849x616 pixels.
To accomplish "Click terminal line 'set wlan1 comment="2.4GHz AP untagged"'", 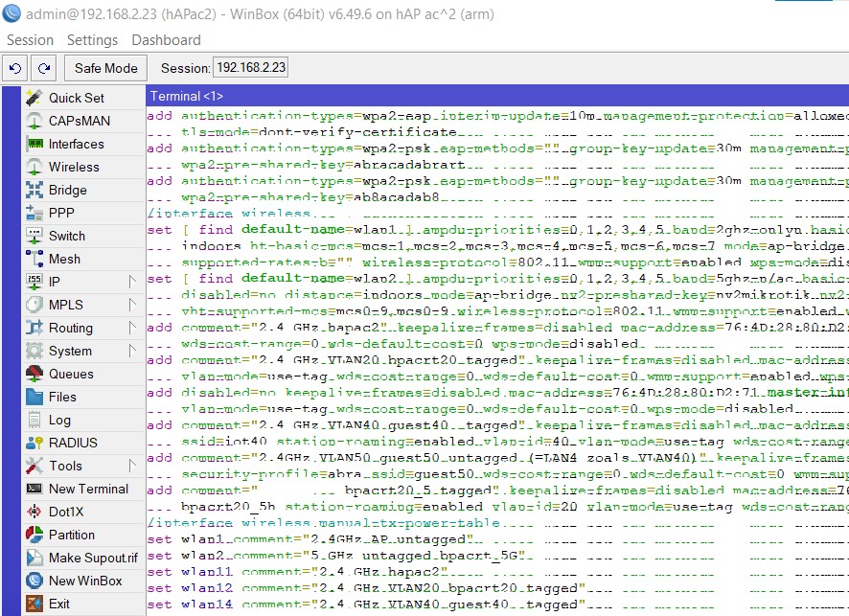I will pyautogui.click(x=310, y=539).
